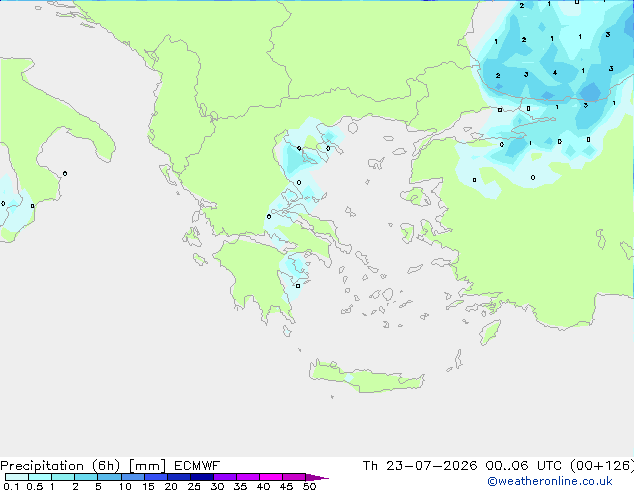The image size is (634, 490).
Task: Click the 'Th 23-07-2026 00..06 UTC' timestamp
Action: point(462,466)
